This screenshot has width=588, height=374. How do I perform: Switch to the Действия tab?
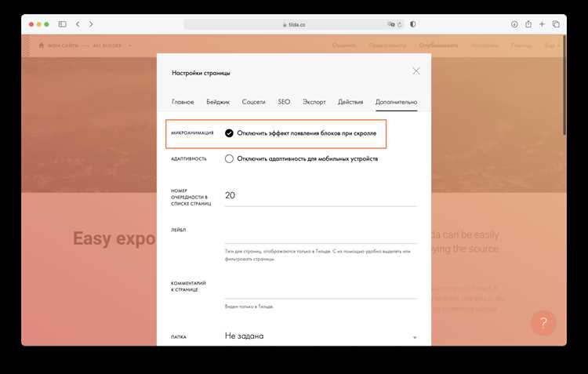[x=350, y=102]
